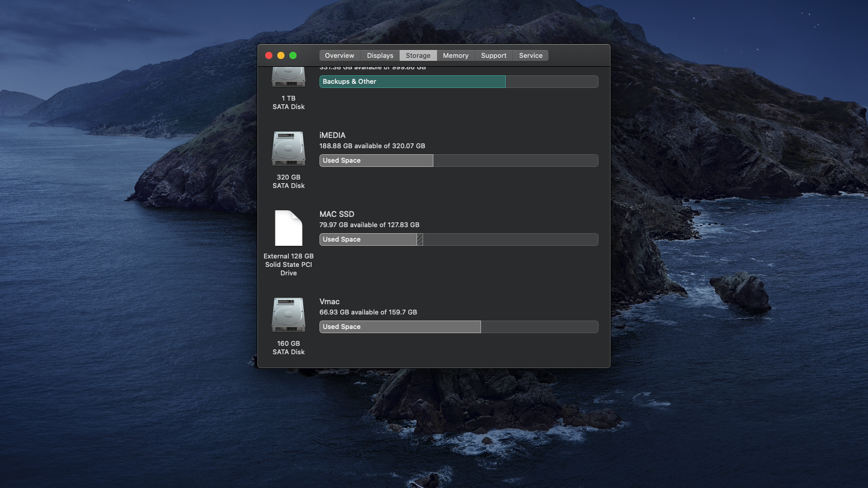Click "66.93 GB available of 159.7 GB"
Image resolution: width=868 pixels, height=488 pixels.
[x=368, y=312]
